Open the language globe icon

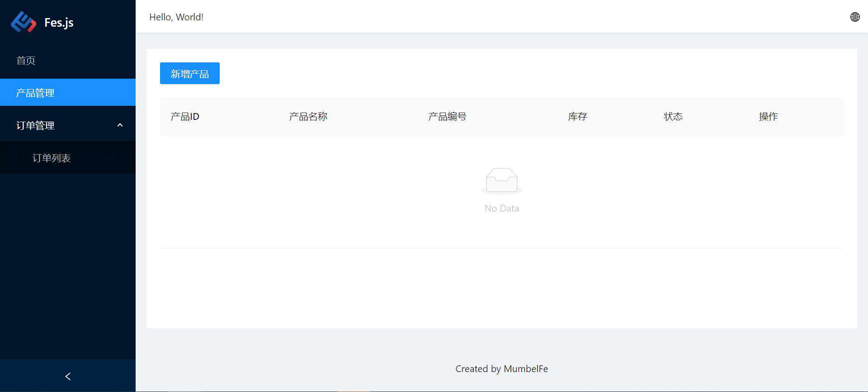[854, 17]
